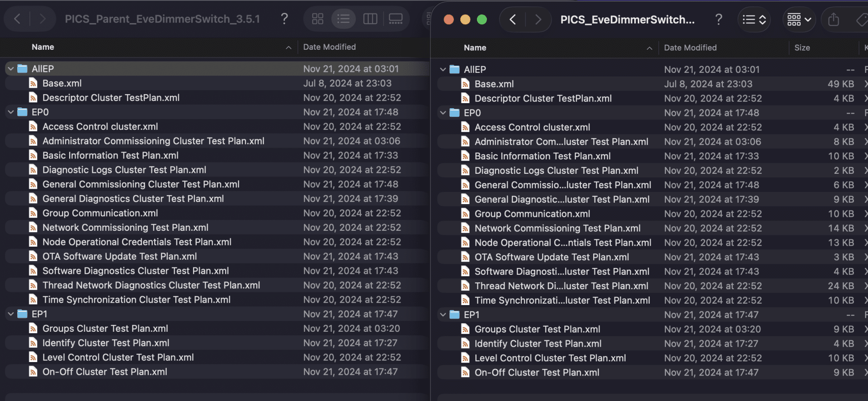Screen dimensions: 868x401
Task: Click Access Control cluster.xml icon in left window
Action: coord(33,127)
